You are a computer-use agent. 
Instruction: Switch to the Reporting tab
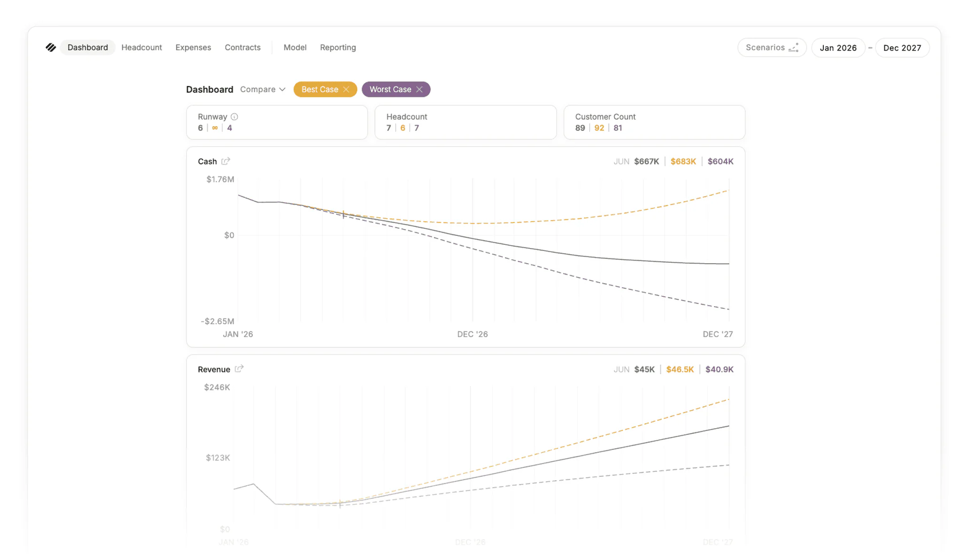(338, 47)
